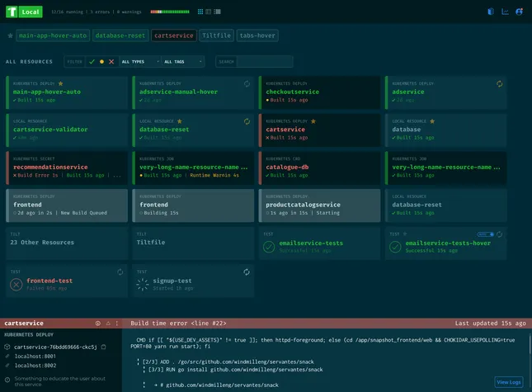Unstar the main-app-hover-auto card

(x=60, y=83)
